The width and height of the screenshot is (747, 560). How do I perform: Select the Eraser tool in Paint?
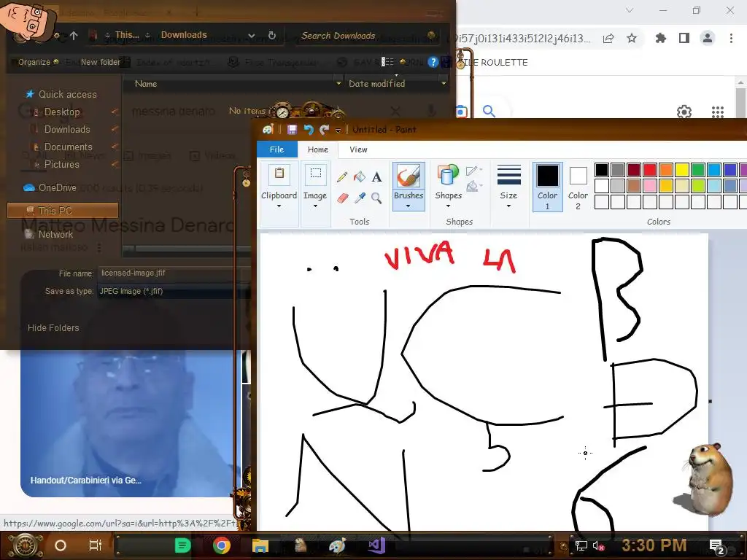(342, 198)
